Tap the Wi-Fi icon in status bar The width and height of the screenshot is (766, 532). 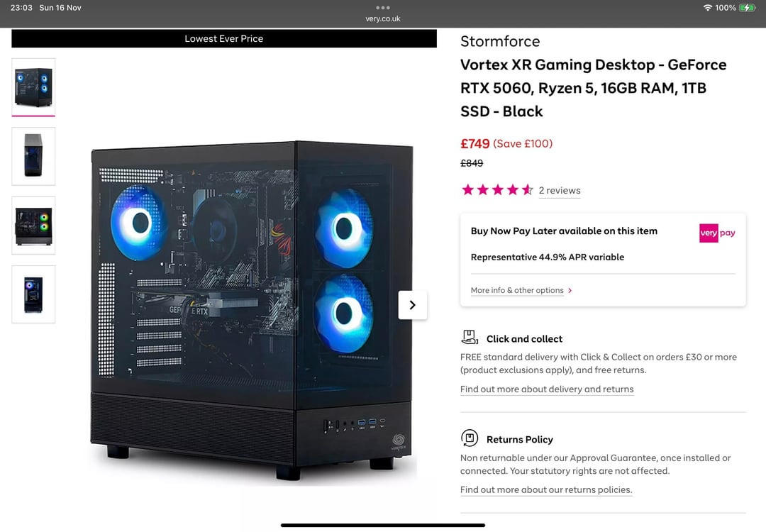click(707, 8)
